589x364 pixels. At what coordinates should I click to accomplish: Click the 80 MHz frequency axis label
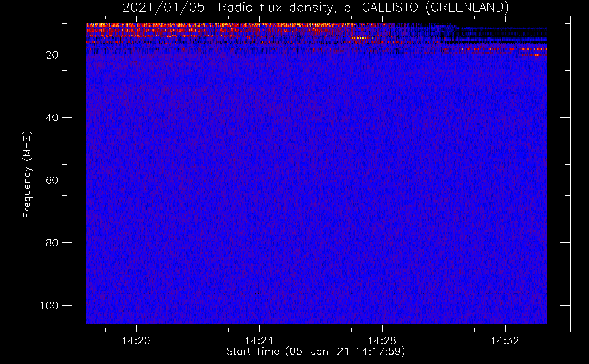(x=52, y=243)
